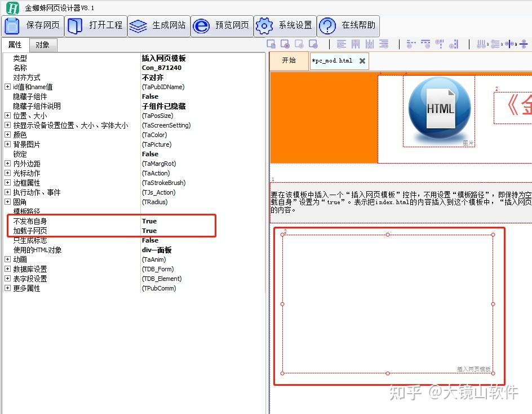Toggle the 隐藏子组件 False value
The height and width of the screenshot is (414, 532).
[150, 96]
